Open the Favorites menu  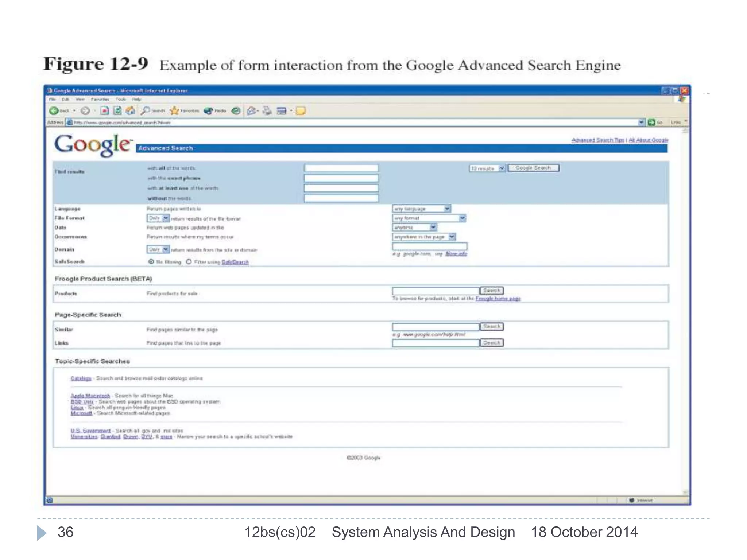100,99
